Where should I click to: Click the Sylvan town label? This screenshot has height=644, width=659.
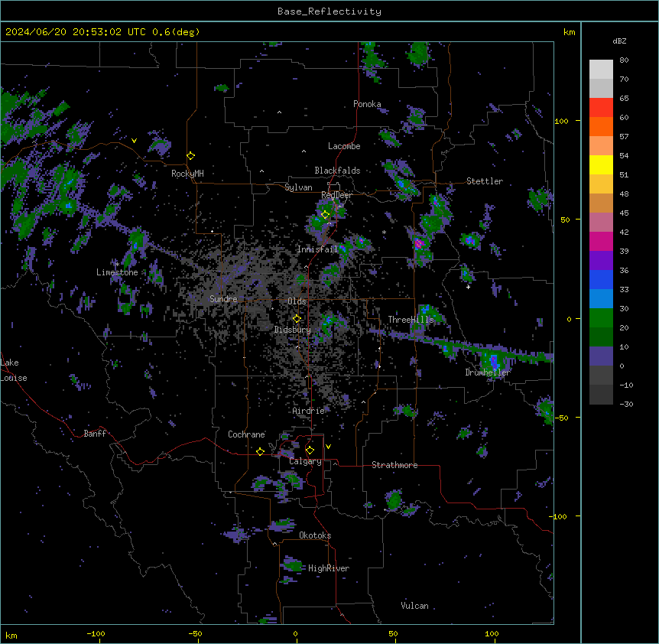click(x=298, y=187)
